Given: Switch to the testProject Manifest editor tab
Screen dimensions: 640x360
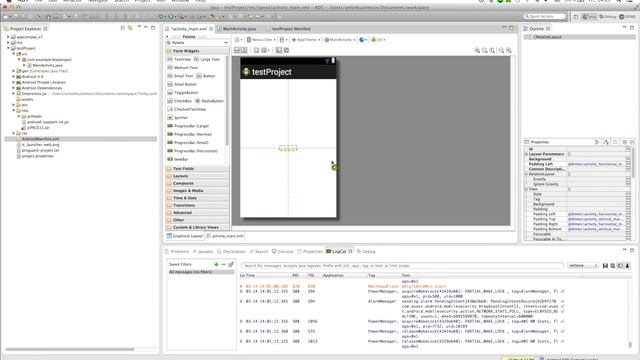Looking at the screenshot, I should pos(291,29).
